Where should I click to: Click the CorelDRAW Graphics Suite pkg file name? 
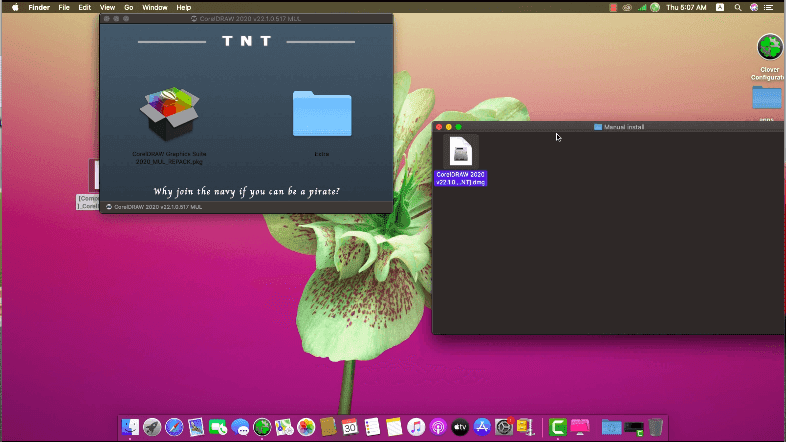(169, 158)
